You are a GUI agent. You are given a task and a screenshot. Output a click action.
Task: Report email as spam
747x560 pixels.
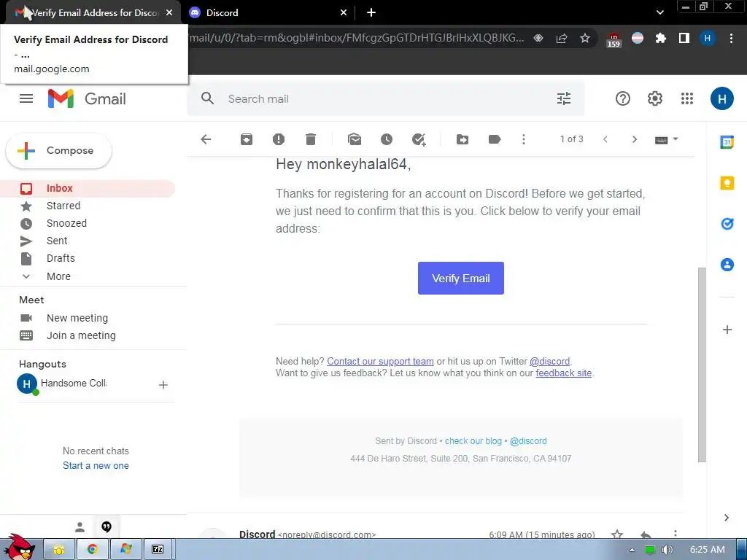(x=278, y=139)
